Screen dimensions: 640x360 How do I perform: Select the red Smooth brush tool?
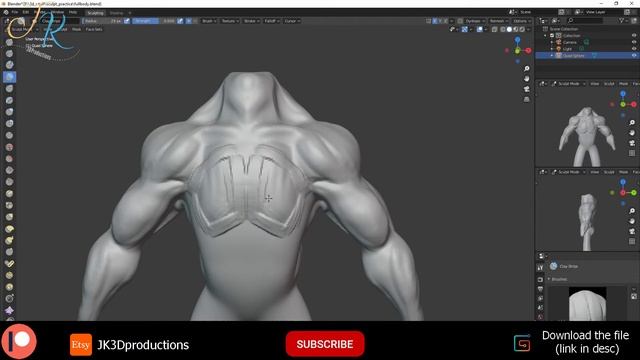tap(9, 147)
